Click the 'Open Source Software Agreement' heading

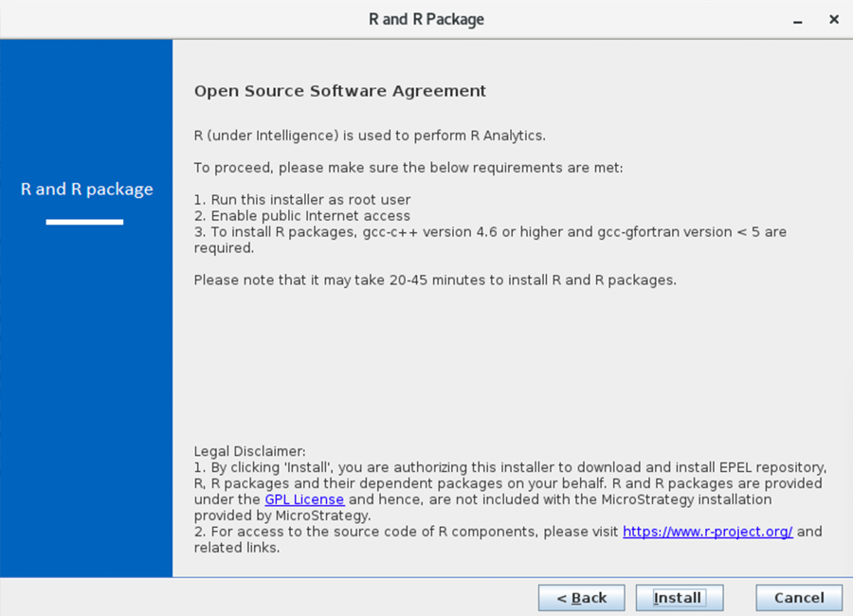point(339,91)
